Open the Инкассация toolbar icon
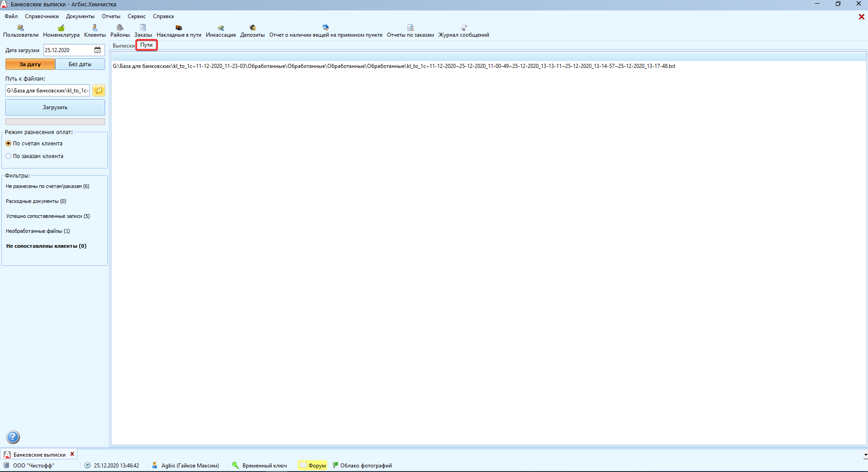 pos(221,31)
